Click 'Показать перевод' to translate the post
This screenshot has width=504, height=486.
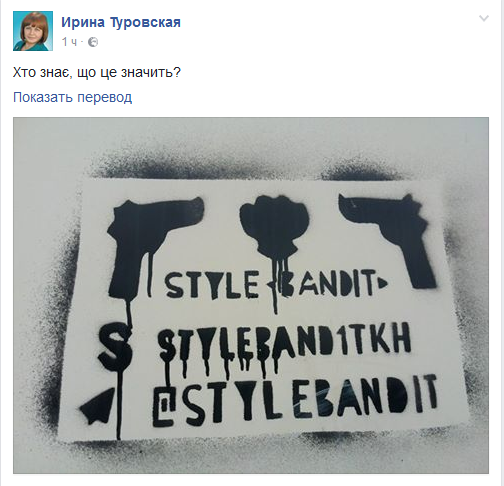tap(72, 97)
